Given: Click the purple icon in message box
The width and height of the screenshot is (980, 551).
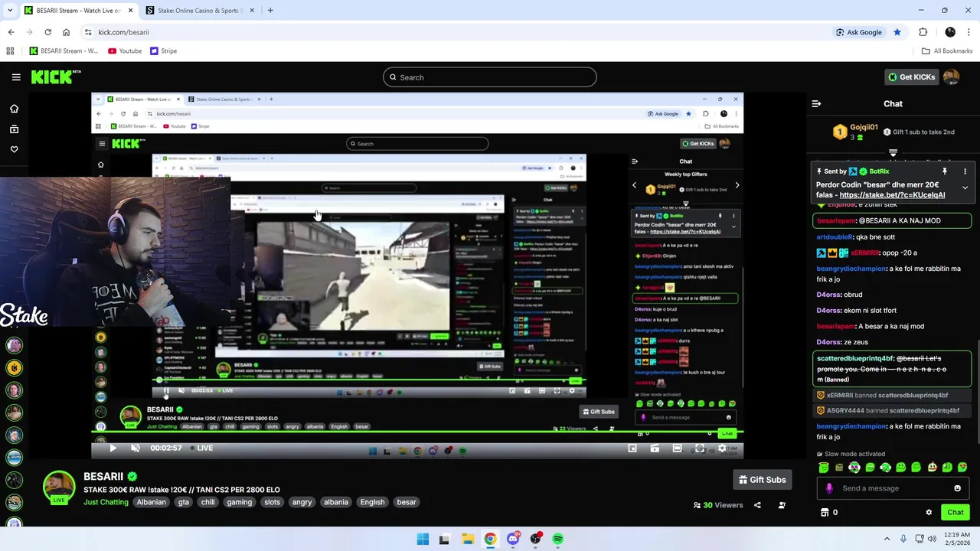Looking at the screenshot, I should (829, 488).
